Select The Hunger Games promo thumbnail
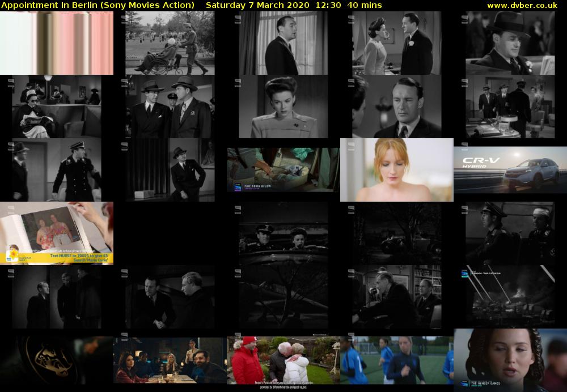 pyautogui.click(x=510, y=360)
